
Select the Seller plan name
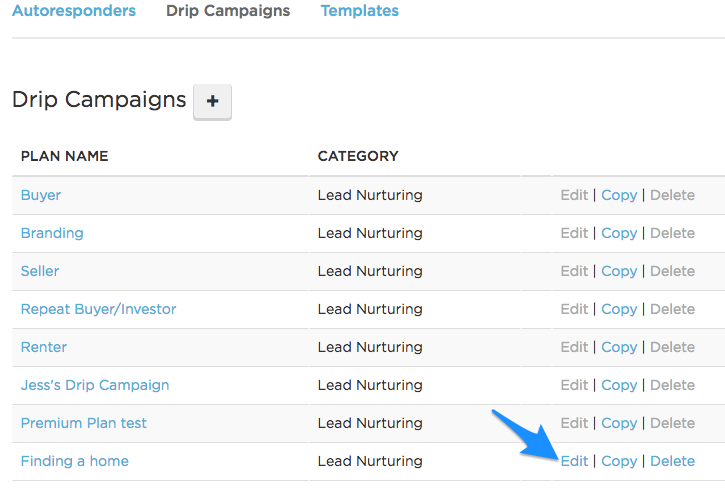pyautogui.click(x=40, y=271)
